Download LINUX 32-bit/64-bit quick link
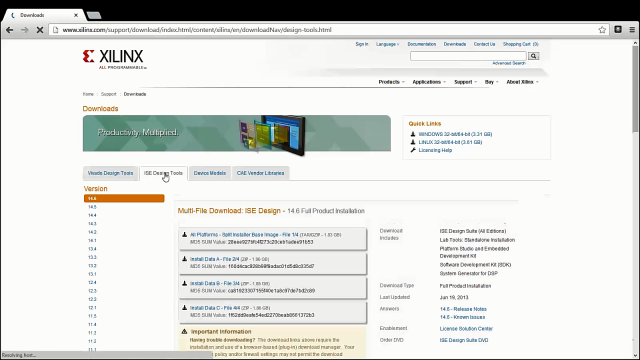Screen dimensions: 640x360 (x=450, y=142)
